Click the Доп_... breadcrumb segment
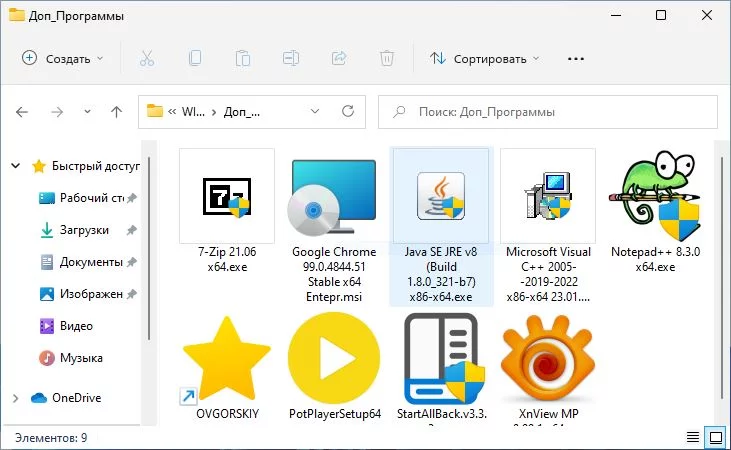 (242, 112)
